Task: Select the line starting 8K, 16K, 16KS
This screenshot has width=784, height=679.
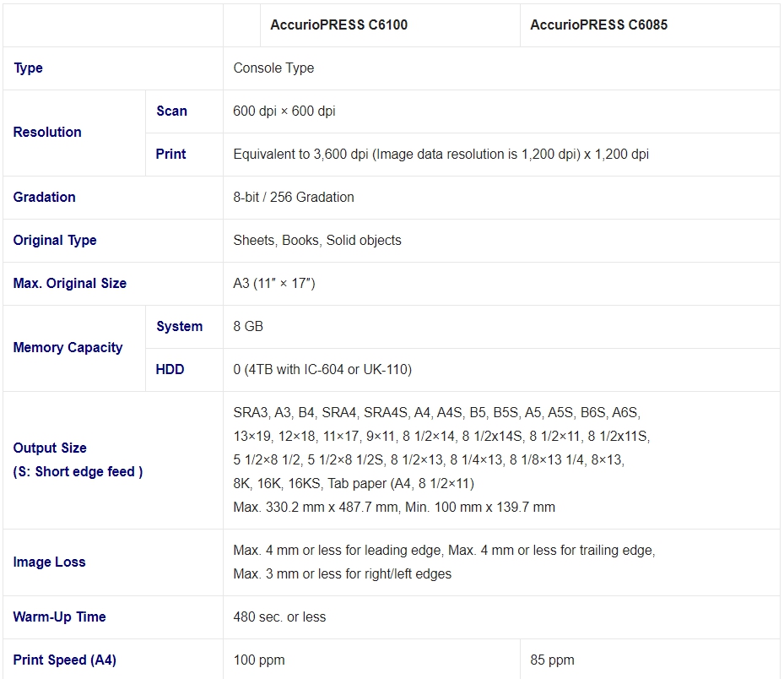Action: click(354, 483)
